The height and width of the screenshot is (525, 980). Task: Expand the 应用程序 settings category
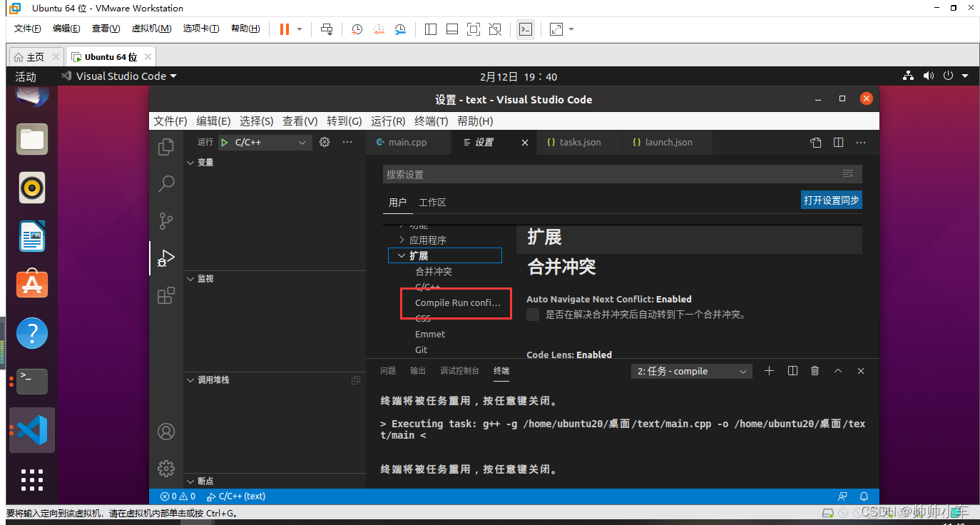pyautogui.click(x=402, y=240)
